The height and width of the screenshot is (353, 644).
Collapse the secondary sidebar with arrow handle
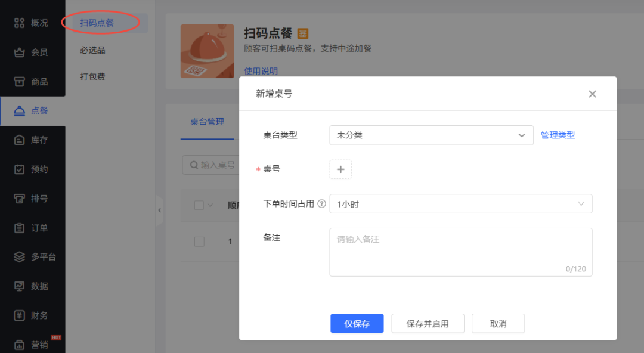click(x=159, y=210)
